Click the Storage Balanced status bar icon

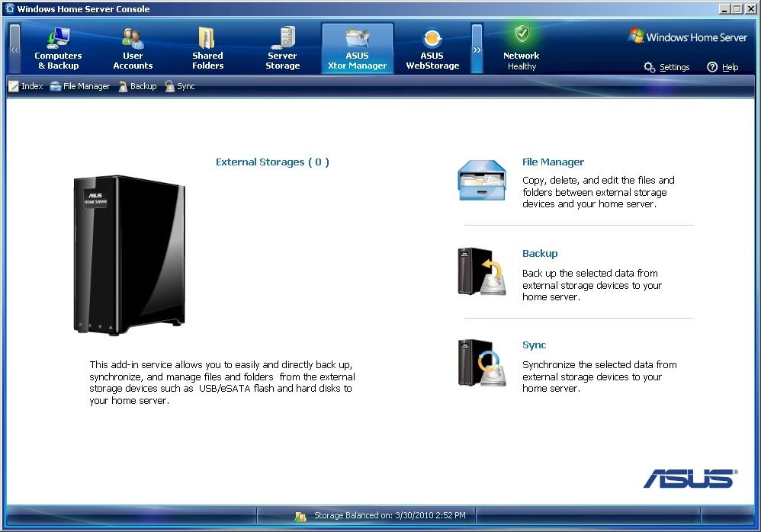point(300,517)
